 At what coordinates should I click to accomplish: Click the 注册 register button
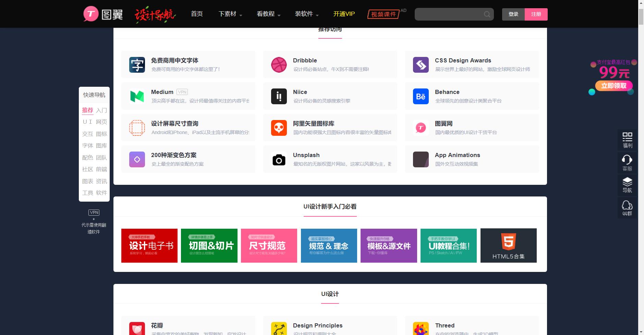536,14
